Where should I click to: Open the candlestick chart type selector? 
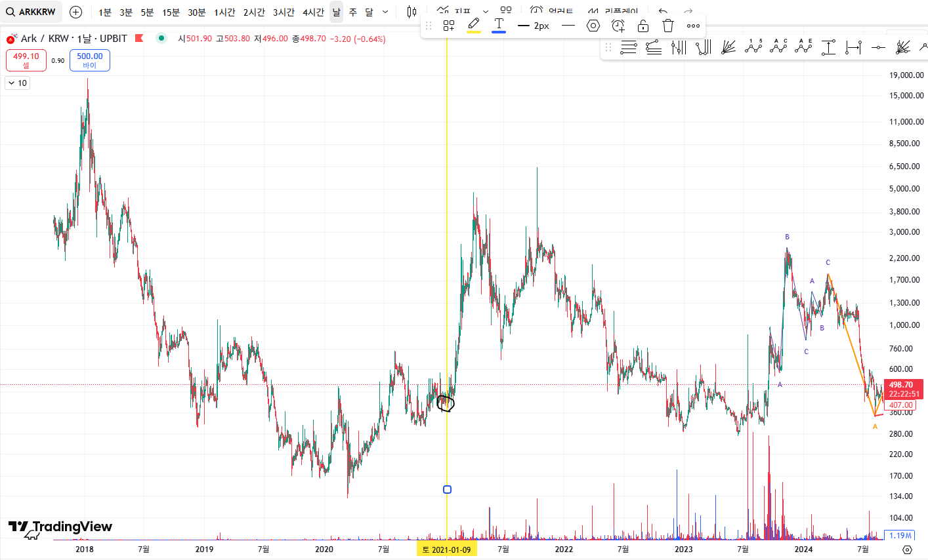point(411,12)
